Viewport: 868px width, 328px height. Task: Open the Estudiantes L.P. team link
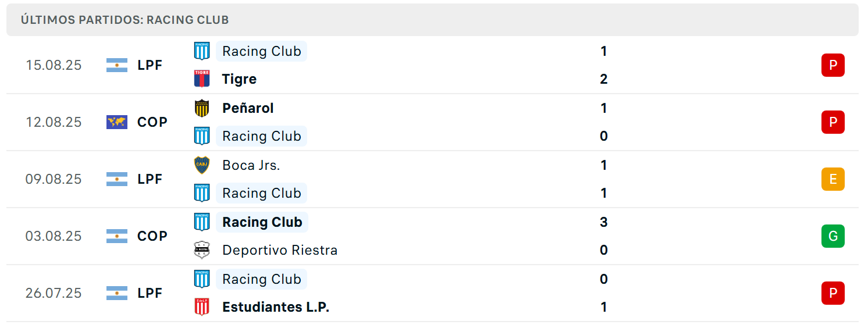[276, 307]
